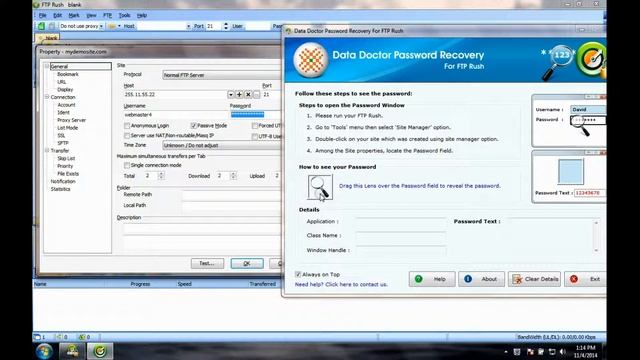This screenshot has height=360, width=640.
Task: Click the Download transfers stepper
Action: (233, 176)
